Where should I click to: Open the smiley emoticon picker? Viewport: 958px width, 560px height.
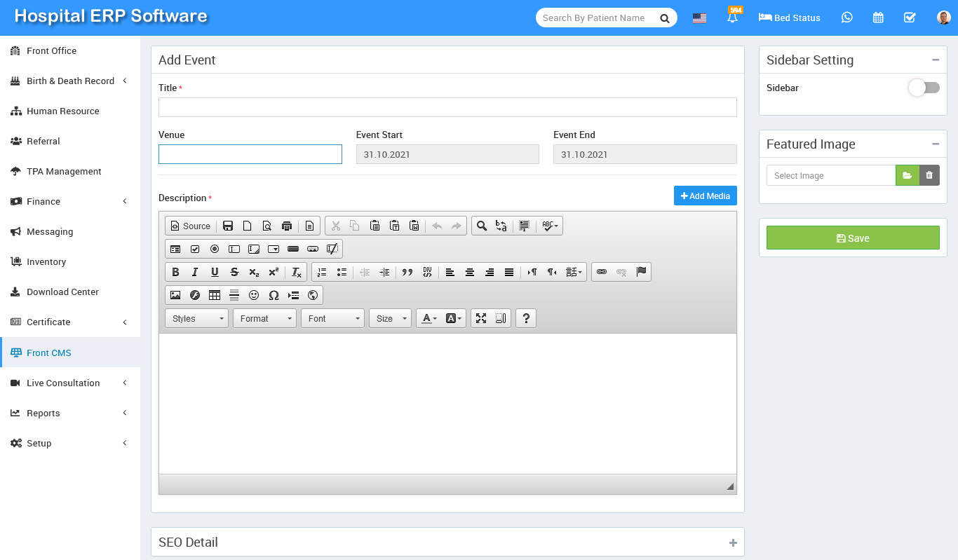(x=254, y=295)
